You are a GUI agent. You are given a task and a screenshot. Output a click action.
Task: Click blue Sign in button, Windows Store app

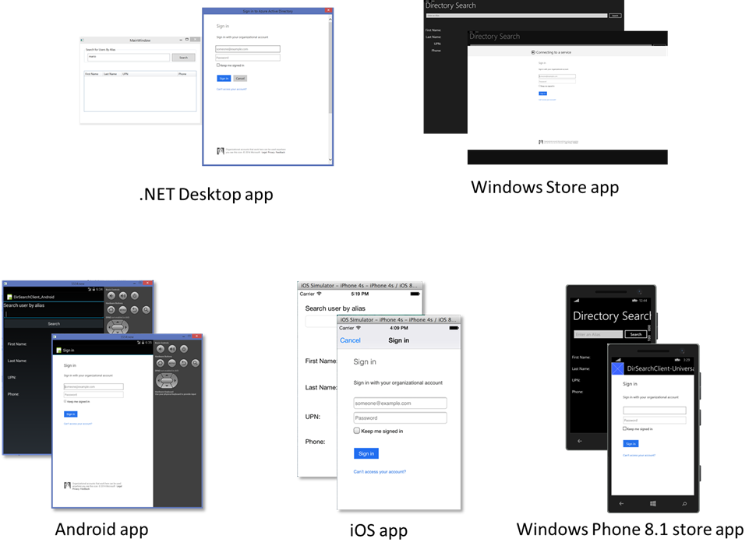(542, 93)
